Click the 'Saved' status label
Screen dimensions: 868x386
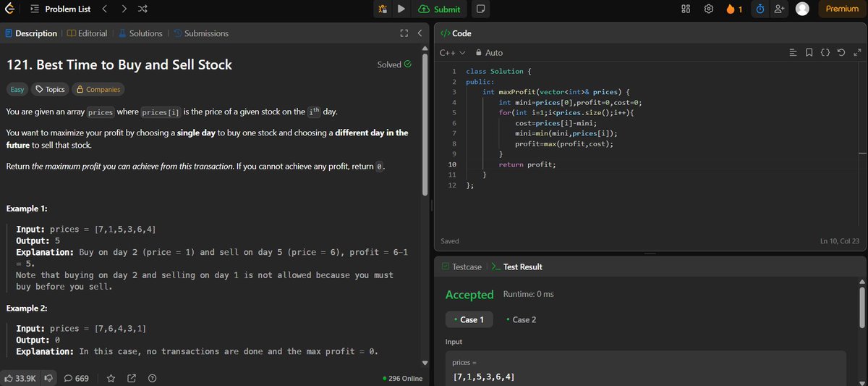tap(450, 241)
